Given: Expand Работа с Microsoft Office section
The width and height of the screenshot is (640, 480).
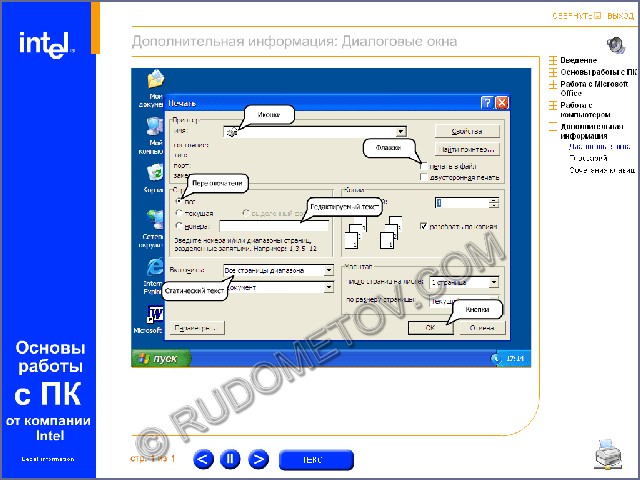Looking at the screenshot, I should click(x=553, y=85).
